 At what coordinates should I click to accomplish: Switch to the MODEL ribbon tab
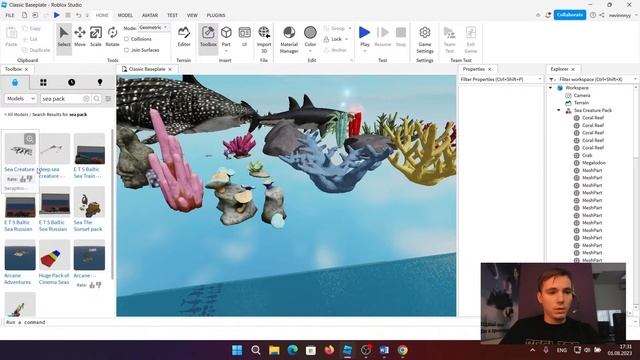coord(125,15)
